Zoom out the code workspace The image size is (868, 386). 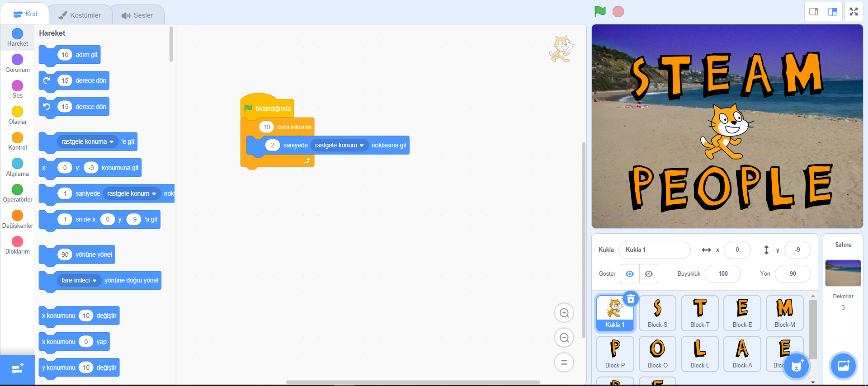[564, 338]
